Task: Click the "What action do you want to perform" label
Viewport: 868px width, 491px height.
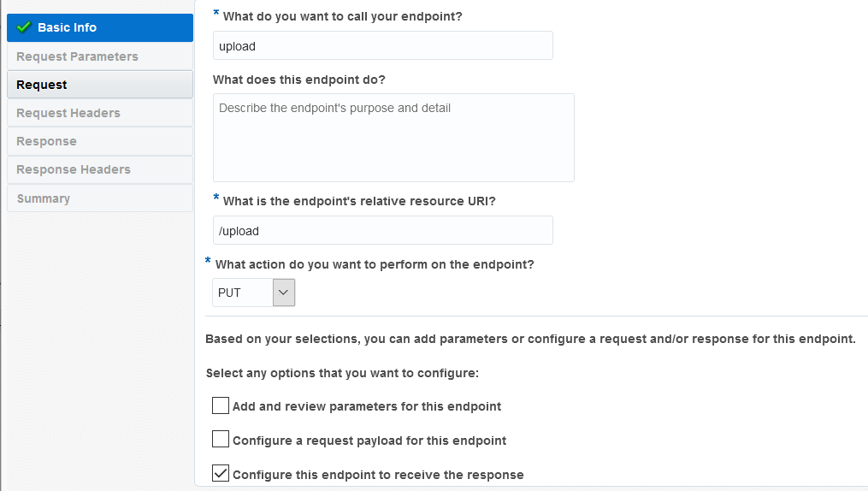Action: click(375, 264)
